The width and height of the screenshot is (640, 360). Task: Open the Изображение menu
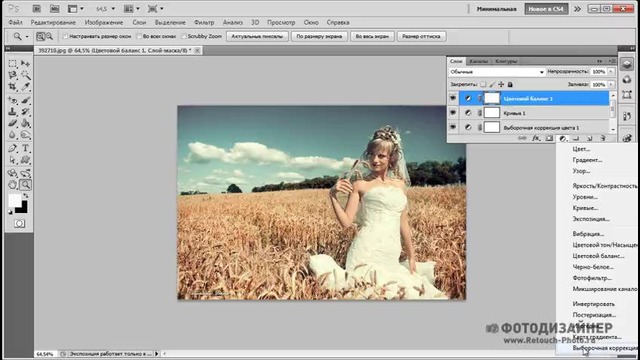click(x=104, y=22)
